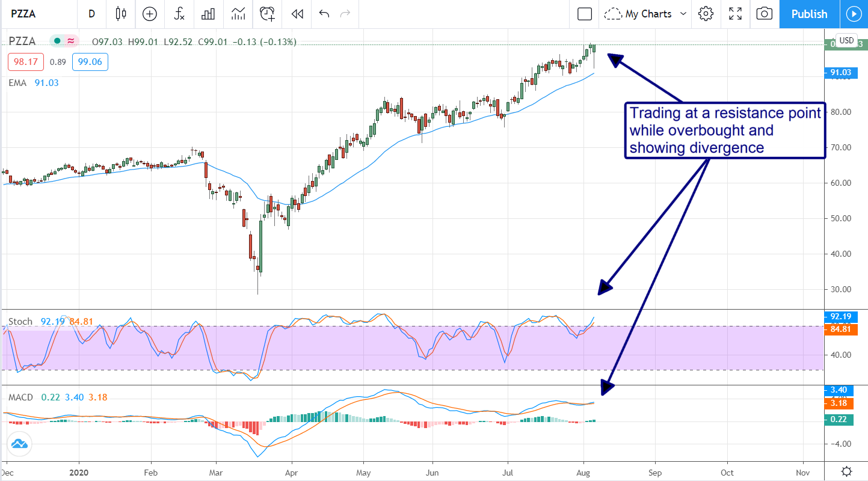Click the 91.03 EMA price label on axis
This screenshot has height=481, width=868.
pyautogui.click(x=840, y=73)
